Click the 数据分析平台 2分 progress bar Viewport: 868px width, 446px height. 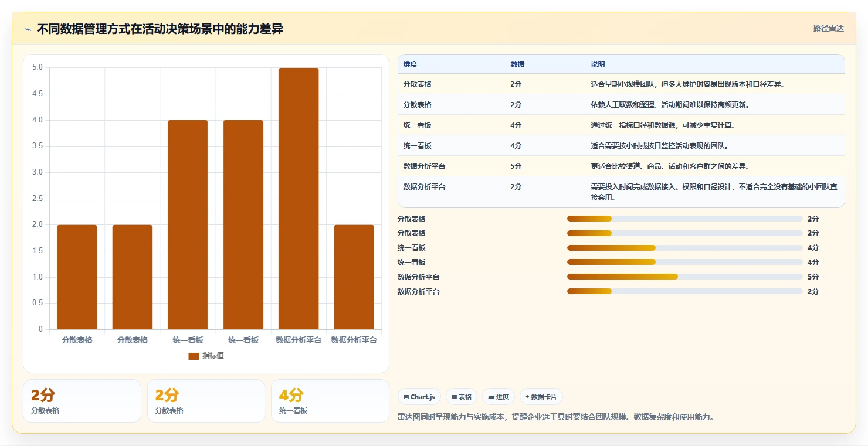[x=685, y=291]
